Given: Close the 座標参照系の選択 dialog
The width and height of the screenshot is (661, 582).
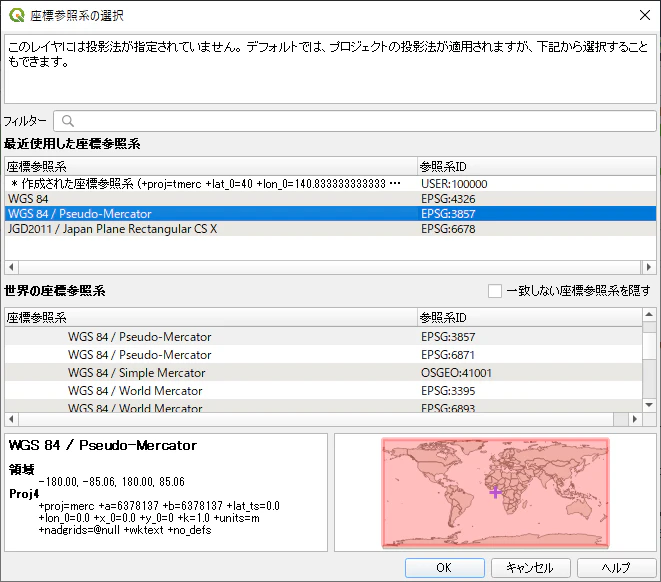Looking at the screenshot, I should [x=645, y=15].
